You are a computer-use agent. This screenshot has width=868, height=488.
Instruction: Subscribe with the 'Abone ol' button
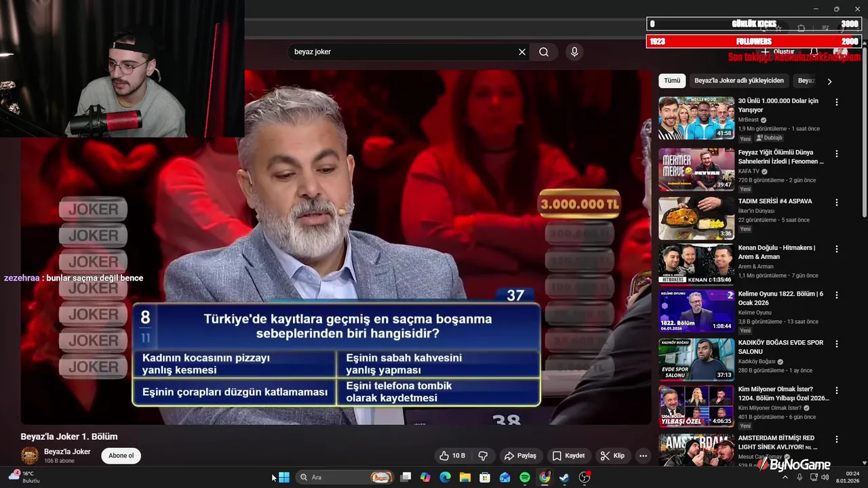coord(121,455)
